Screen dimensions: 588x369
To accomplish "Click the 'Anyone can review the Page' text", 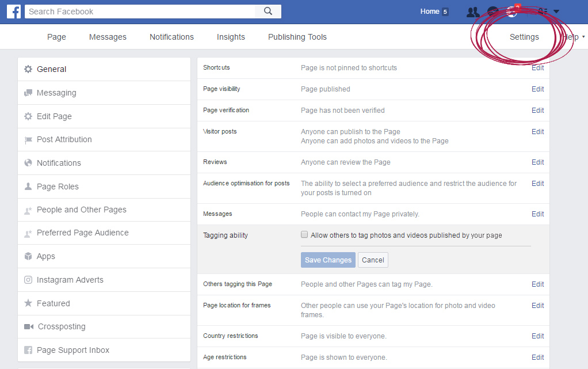I will pos(345,162).
